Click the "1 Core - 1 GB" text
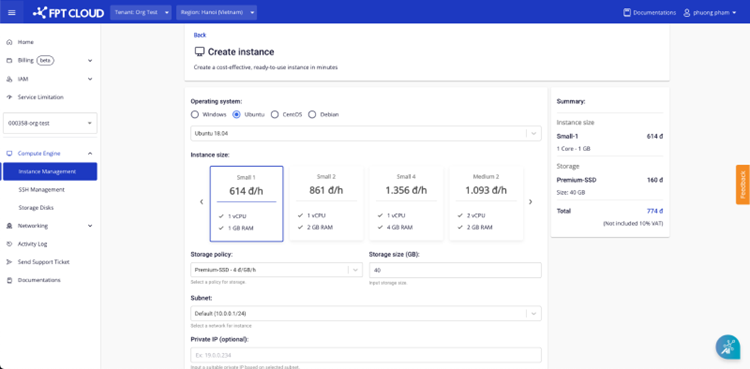 click(x=574, y=149)
